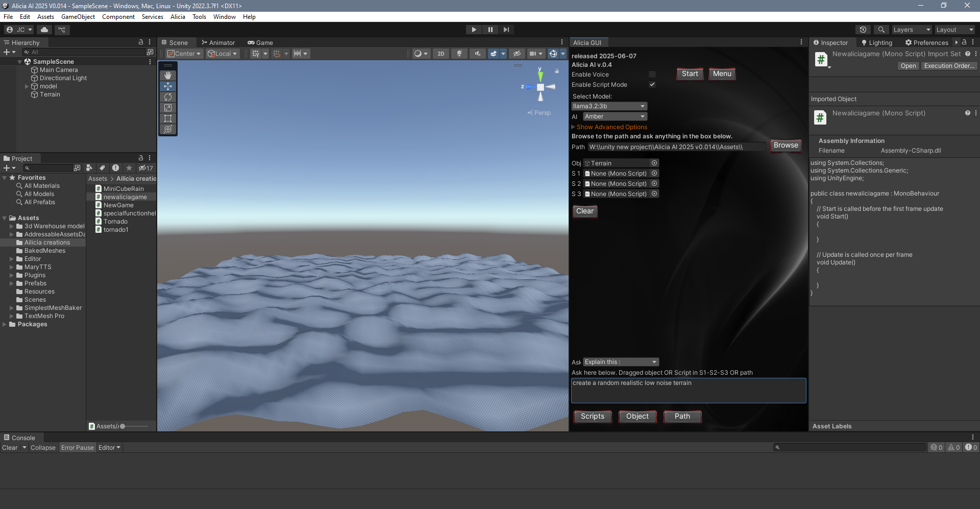Open the Project panel add menu
The image size is (980, 509).
click(9, 168)
